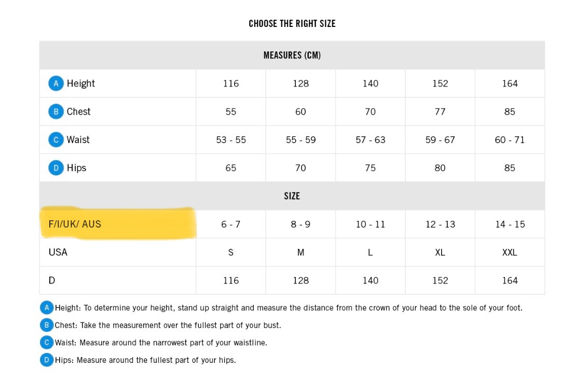Click the blue B icon beside the Chest row
Image resolution: width=588 pixels, height=380 pixels.
56,111
